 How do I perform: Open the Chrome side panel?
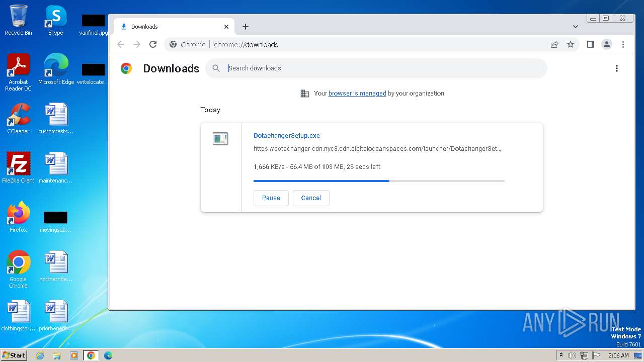tap(591, 44)
